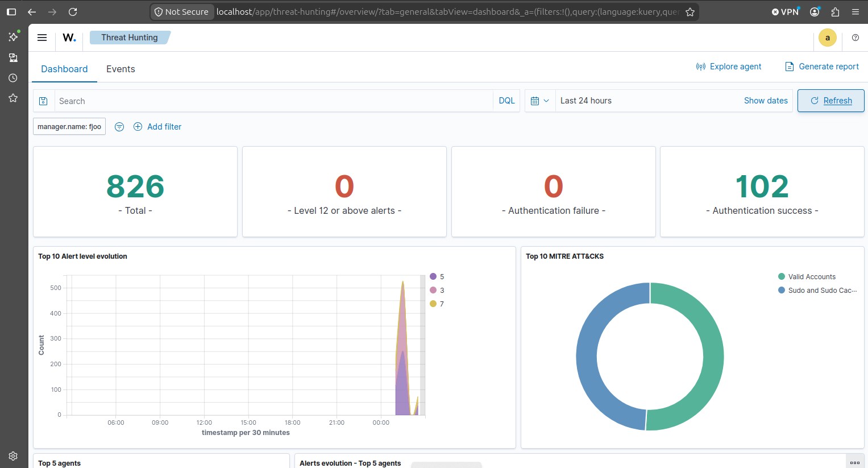Toggle Sudo and Sudo Caching legend item
The height and width of the screenshot is (468, 868).
click(x=817, y=291)
